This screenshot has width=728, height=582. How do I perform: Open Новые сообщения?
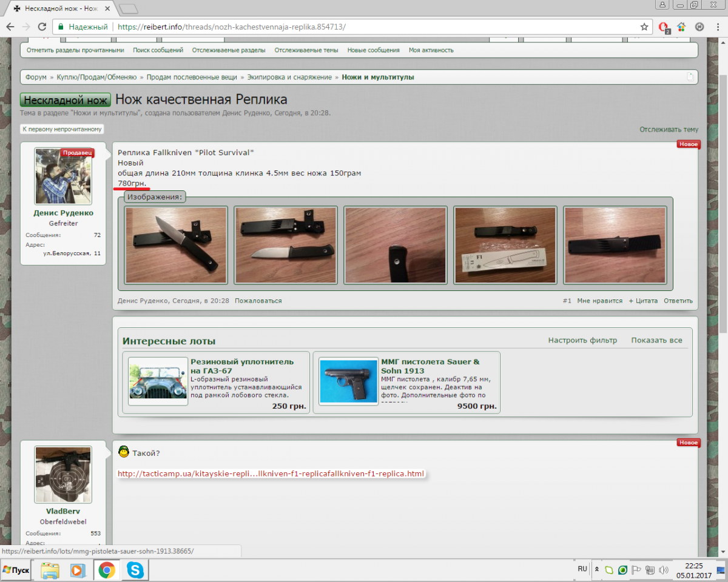[x=373, y=50]
